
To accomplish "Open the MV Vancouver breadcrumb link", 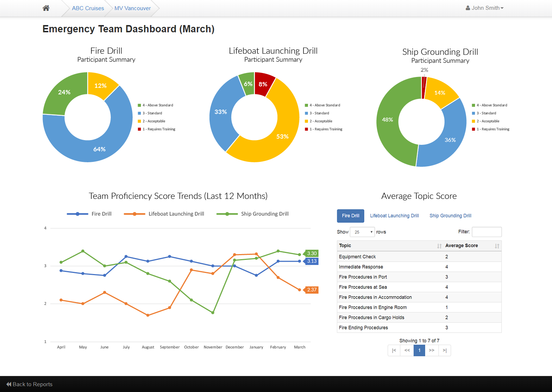I will pyautogui.click(x=133, y=8).
